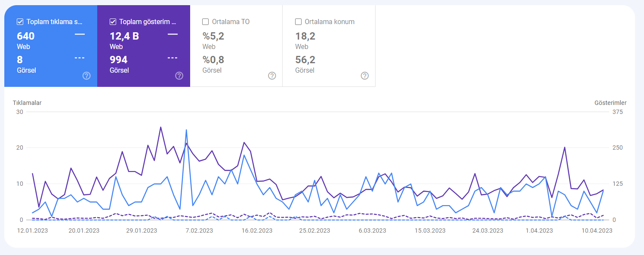Click the %0,8 Görsel CTR value
Viewport: 644px width, 255px height.
pos(213,60)
